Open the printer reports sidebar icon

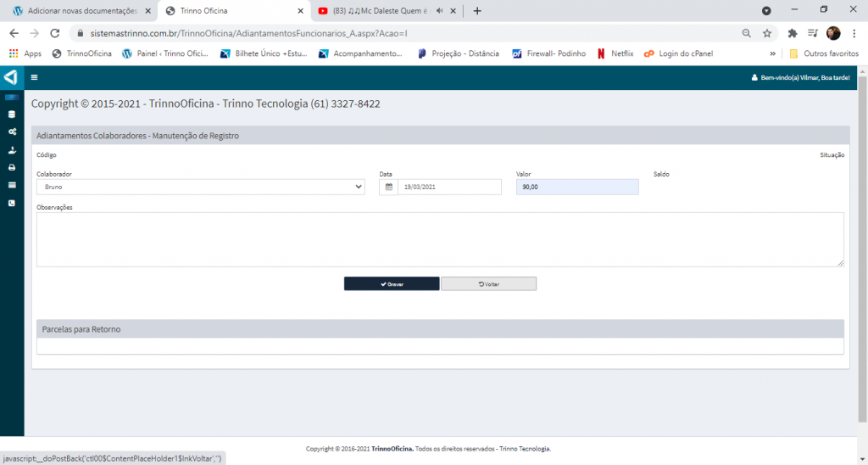tap(12, 167)
